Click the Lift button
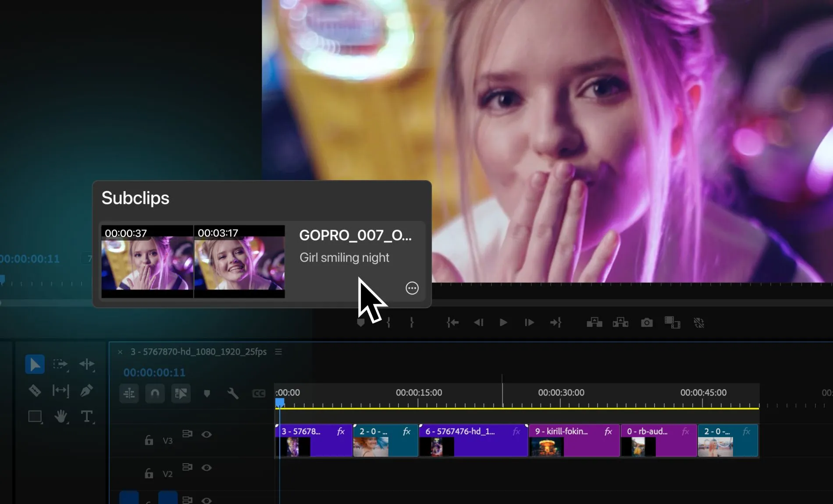 click(594, 323)
